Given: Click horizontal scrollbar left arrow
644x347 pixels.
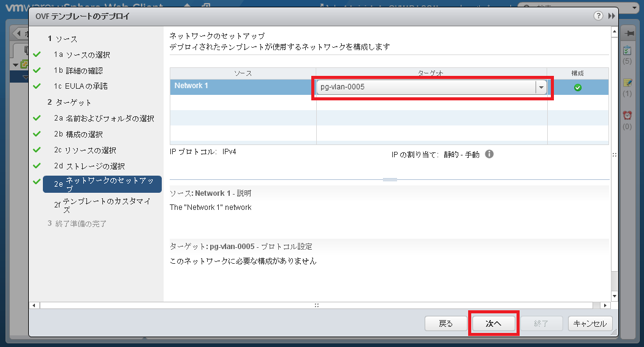Looking at the screenshot, I should (34, 305).
